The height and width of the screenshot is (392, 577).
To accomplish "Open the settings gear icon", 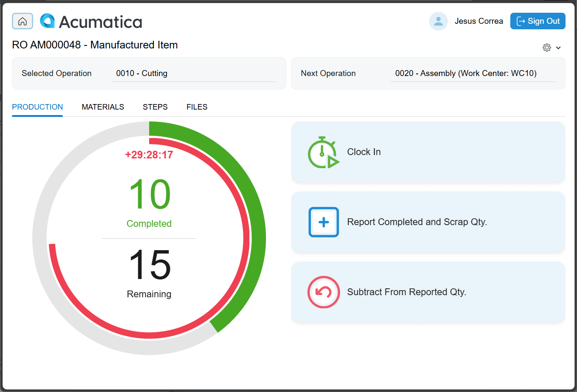I will tap(547, 48).
